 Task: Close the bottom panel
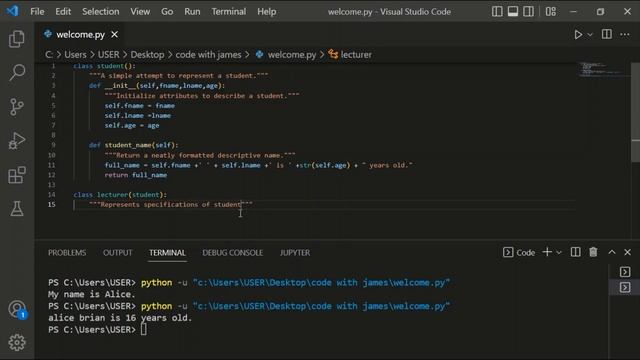(x=627, y=252)
